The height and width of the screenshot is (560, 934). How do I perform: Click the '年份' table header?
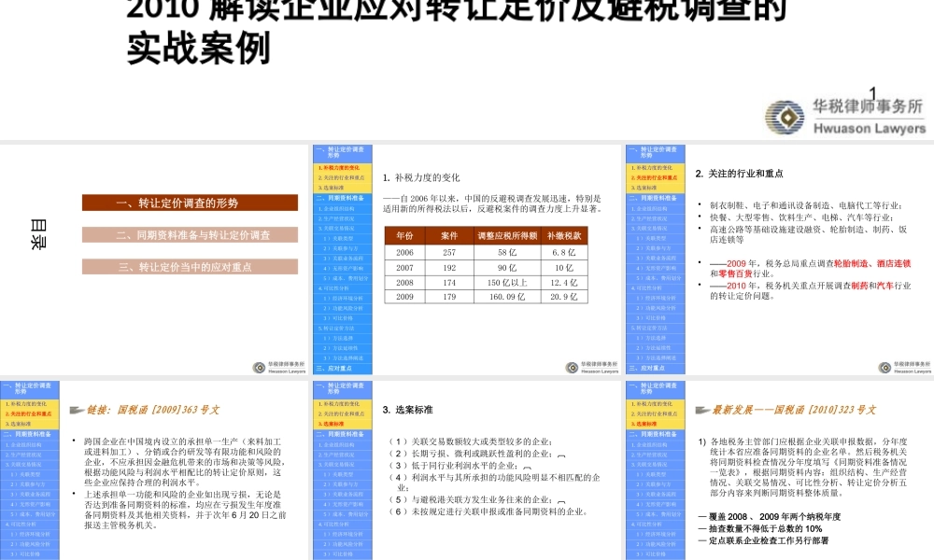(404, 235)
